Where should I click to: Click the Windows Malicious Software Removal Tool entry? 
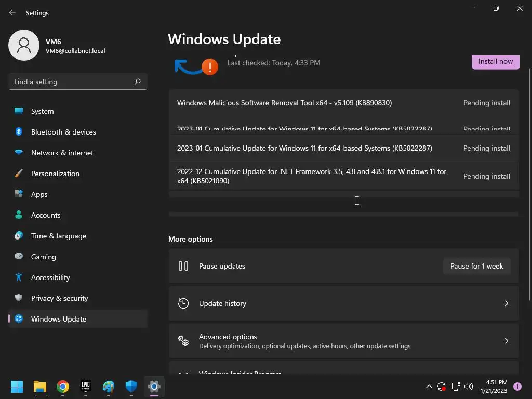tap(344, 103)
